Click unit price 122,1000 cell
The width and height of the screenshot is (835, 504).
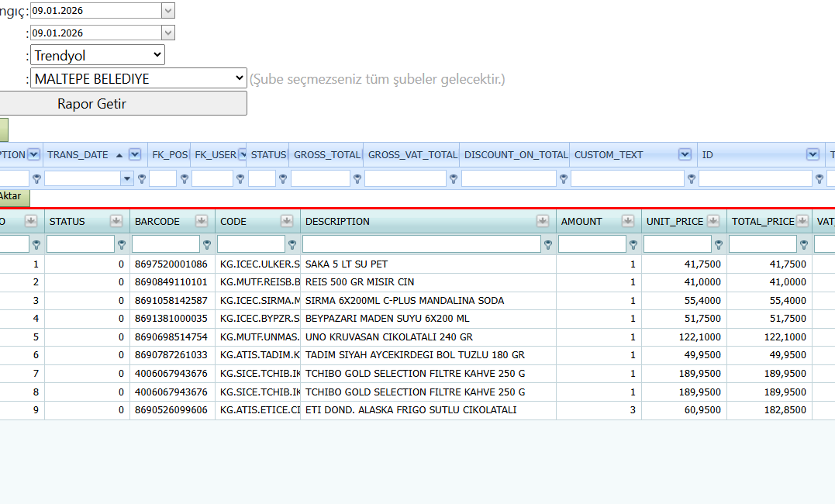click(x=685, y=337)
